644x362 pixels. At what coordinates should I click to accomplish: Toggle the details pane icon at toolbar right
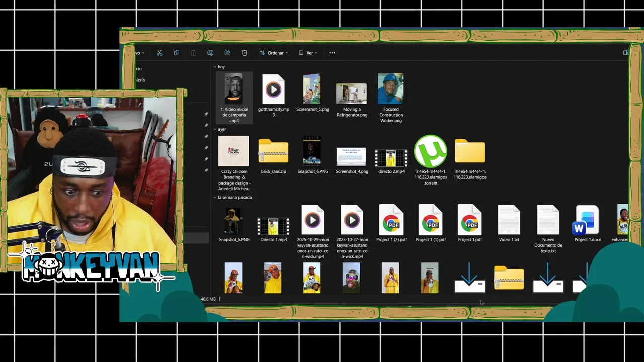point(625,53)
